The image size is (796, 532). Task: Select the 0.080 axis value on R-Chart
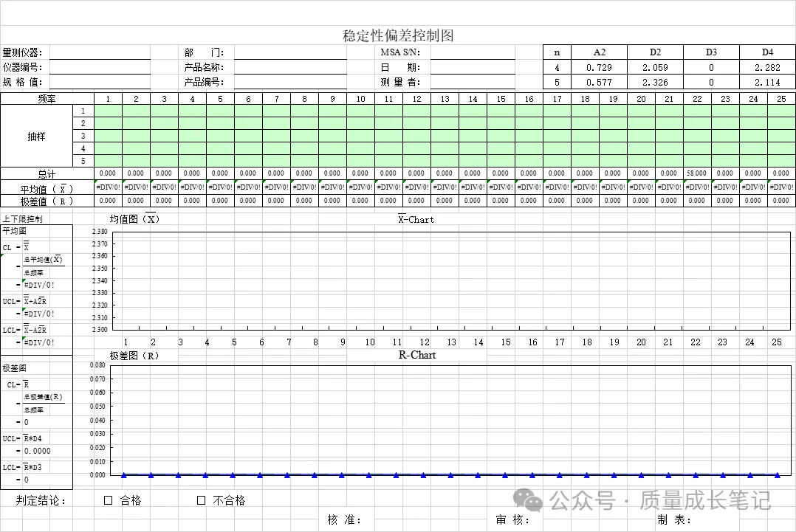click(x=97, y=365)
